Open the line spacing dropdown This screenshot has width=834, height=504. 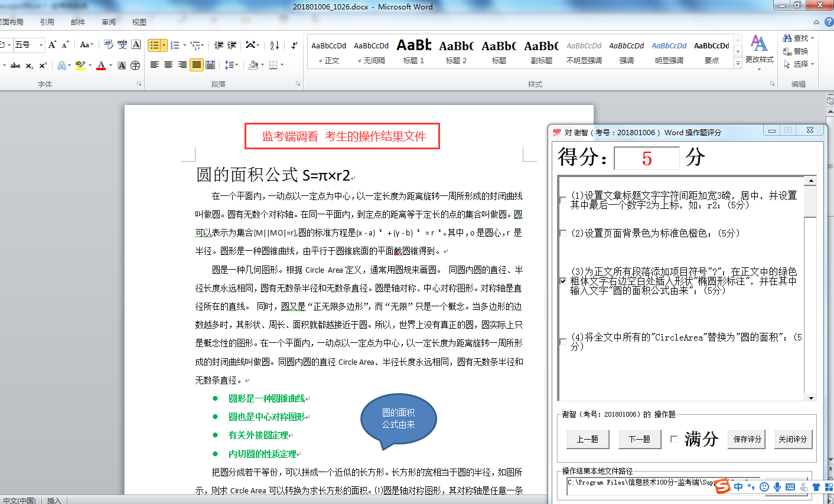pos(232,65)
